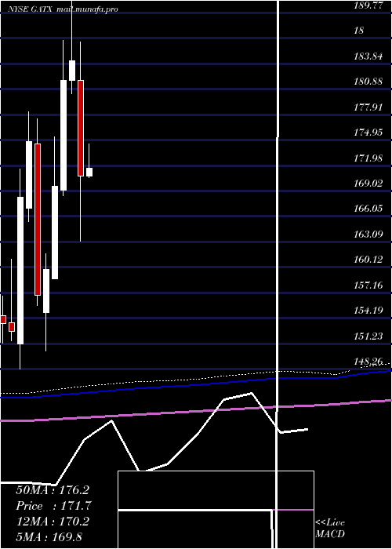This screenshot has height=549, width=392.
Task: Click the 183.84 price axis label
Action: pyautogui.click(x=368, y=56)
